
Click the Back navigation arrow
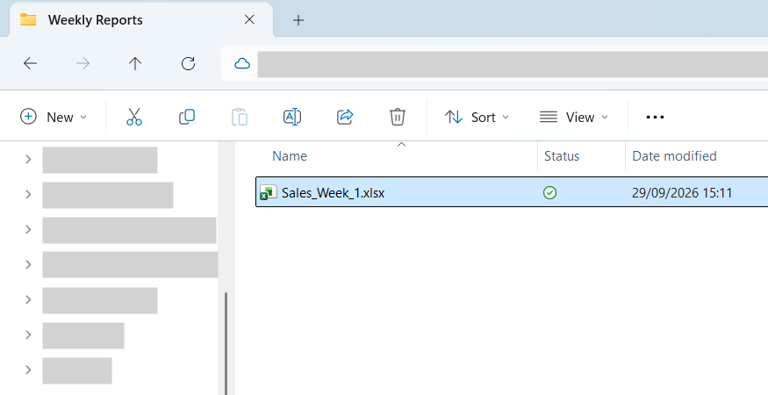(x=30, y=63)
